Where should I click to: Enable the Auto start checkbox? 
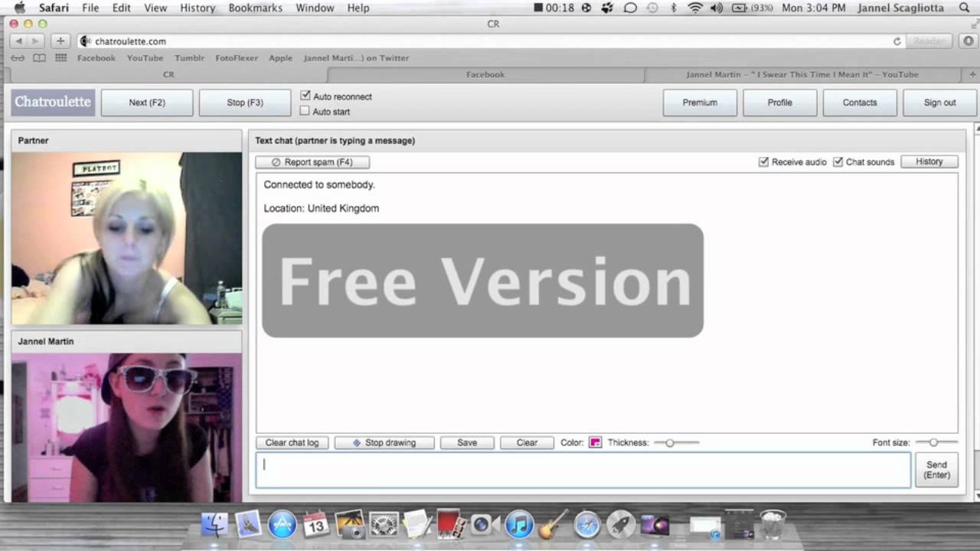[x=305, y=111]
